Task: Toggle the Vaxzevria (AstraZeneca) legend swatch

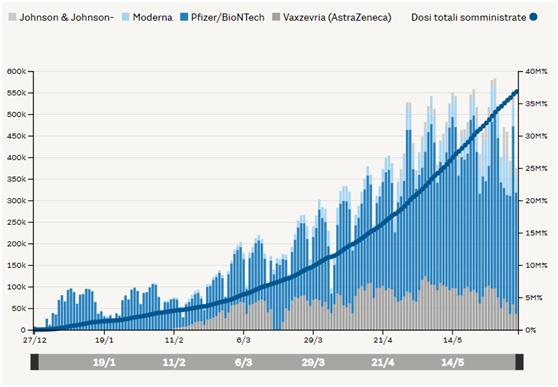Action: (276, 17)
